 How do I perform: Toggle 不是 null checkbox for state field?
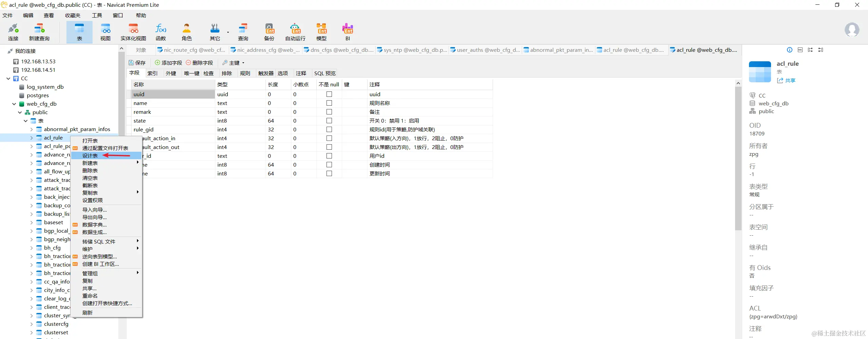click(329, 121)
